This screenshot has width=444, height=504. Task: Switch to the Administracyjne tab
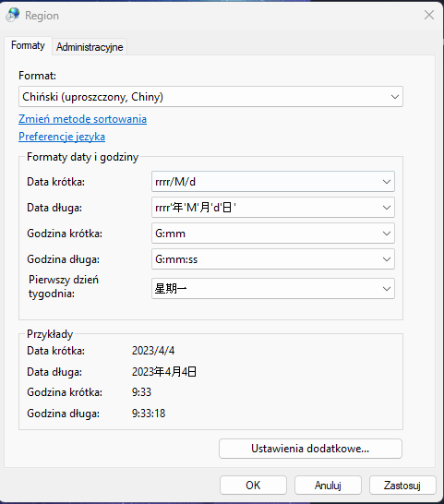(90, 47)
